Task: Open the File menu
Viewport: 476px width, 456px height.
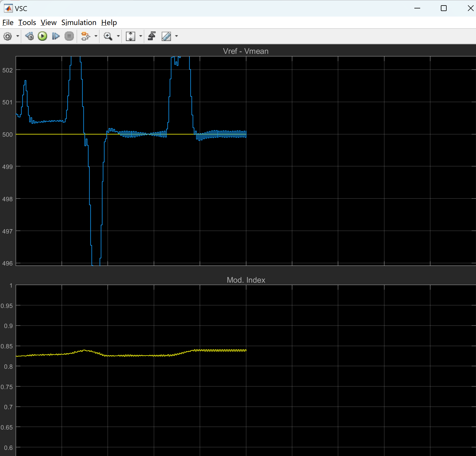Action: pyautogui.click(x=8, y=23)
